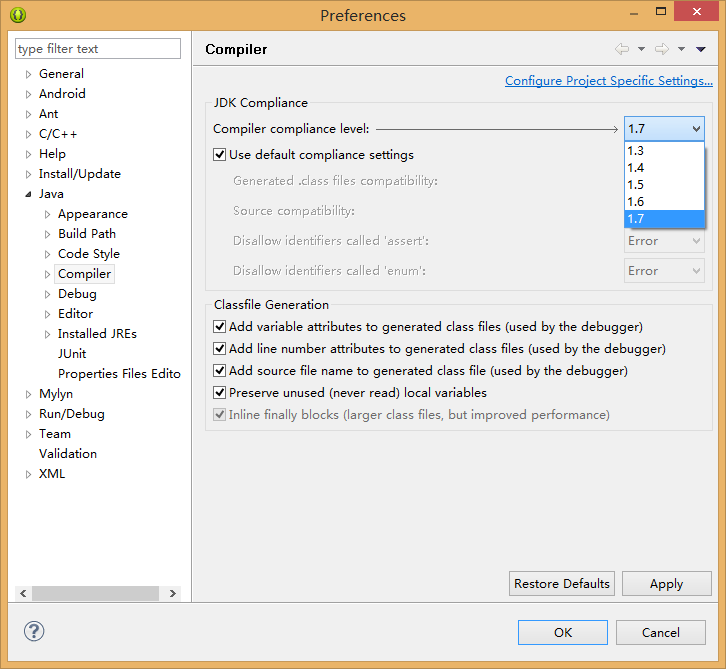Click the type filter text field
726x669 pixels.
(98, 49)
